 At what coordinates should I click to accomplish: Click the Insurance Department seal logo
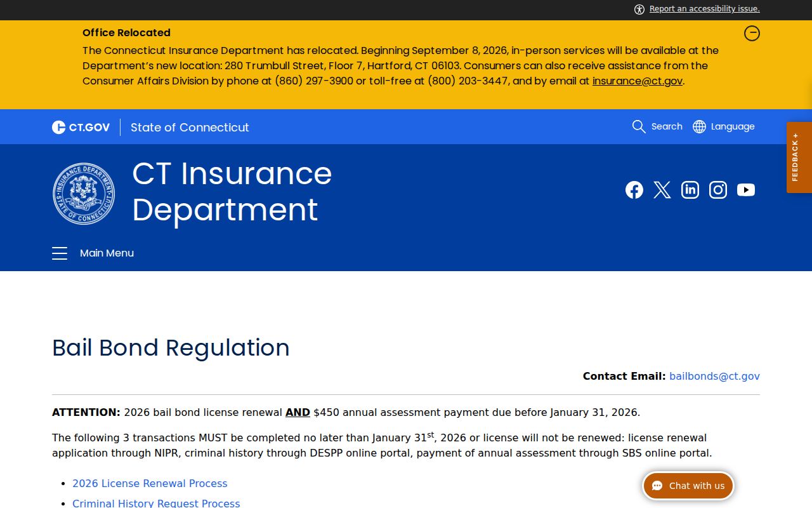coord(84,193)
